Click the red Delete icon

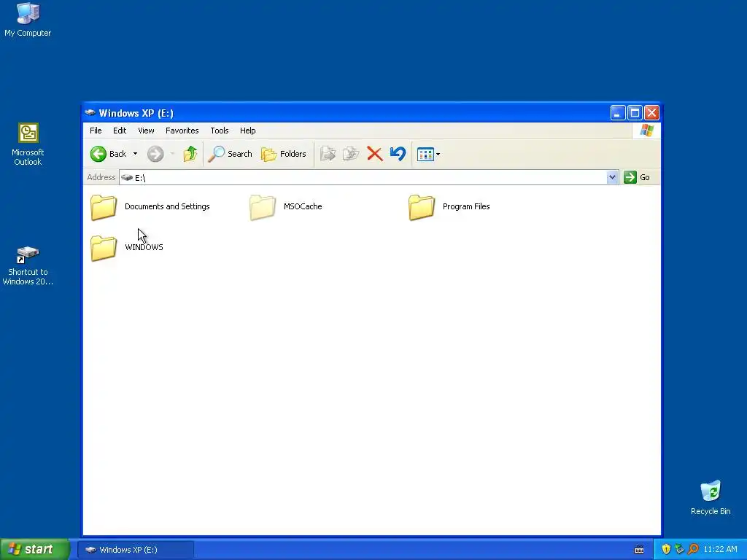375,154
